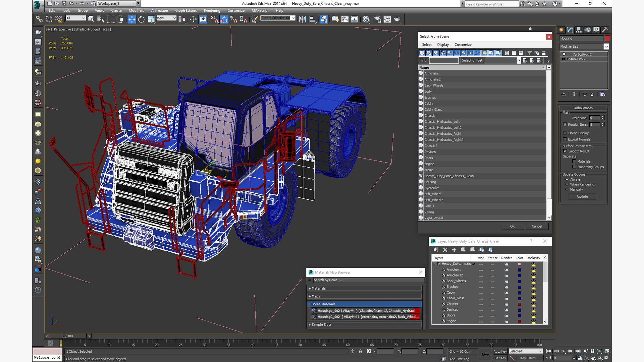
Task: Select When Rendering update option
Action: pos(567,184)
